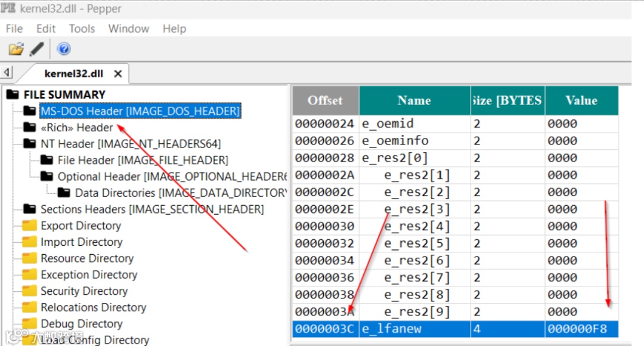Click the MS-DOS Header folder icon
The width and height of the screenshot is (644, 349).
(x=30, y=110)
